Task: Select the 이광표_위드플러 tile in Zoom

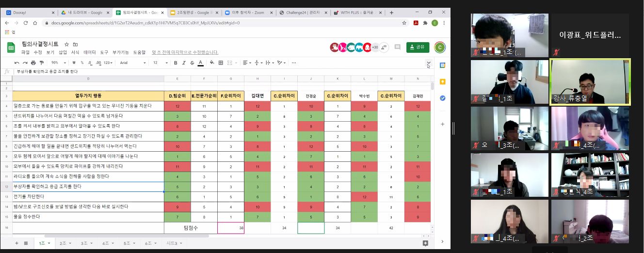Action: pos(590,35)
